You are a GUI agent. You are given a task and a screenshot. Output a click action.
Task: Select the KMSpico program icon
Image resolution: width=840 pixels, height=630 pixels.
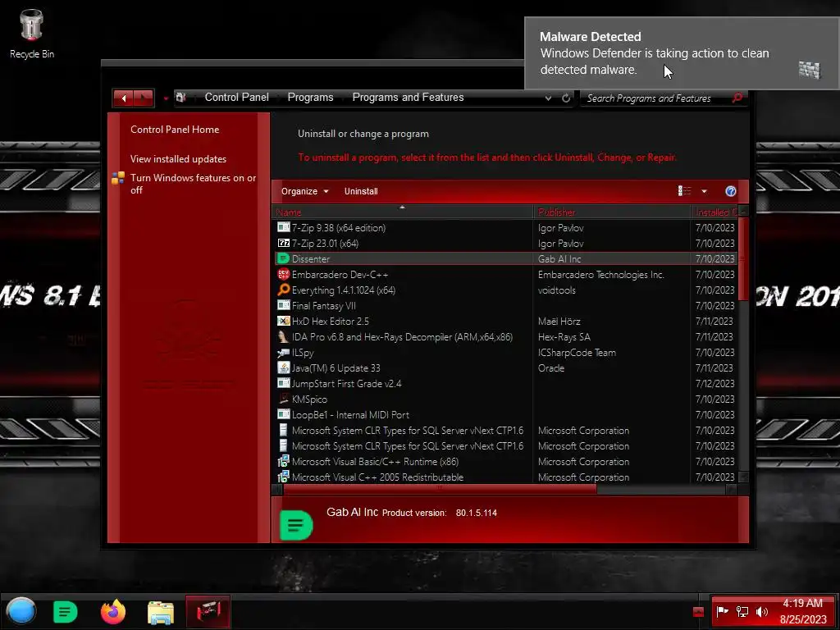(283, 399)
